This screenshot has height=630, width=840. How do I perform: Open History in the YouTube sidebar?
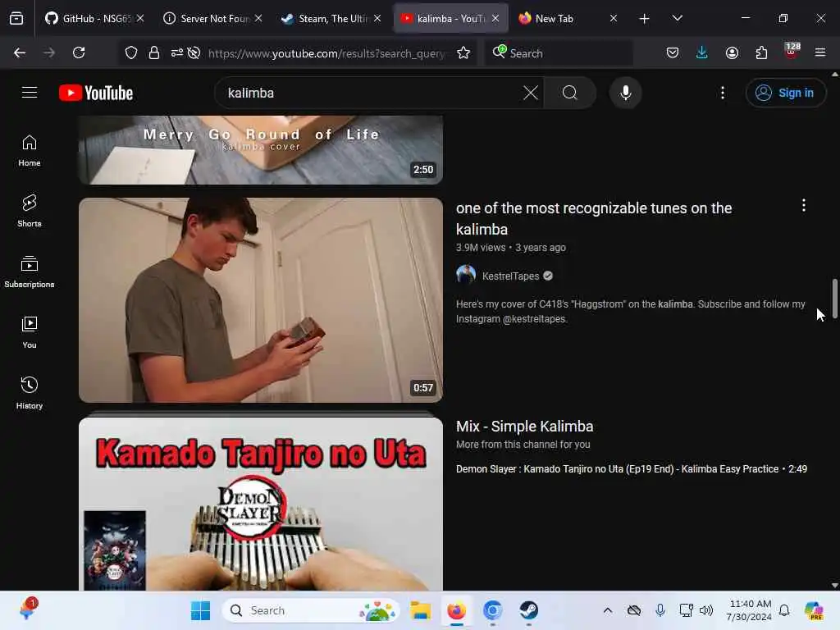[x=30, y=393]
